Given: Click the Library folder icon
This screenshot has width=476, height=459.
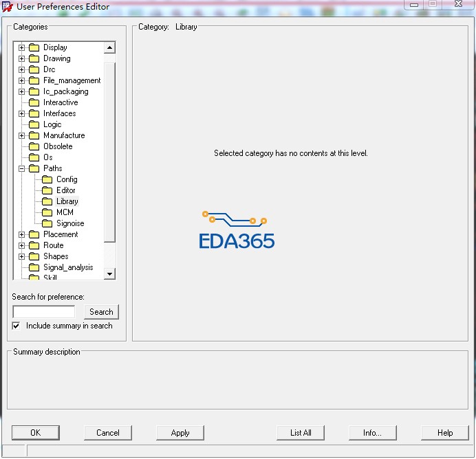Looking at the screenshot, I should [47, 201].
